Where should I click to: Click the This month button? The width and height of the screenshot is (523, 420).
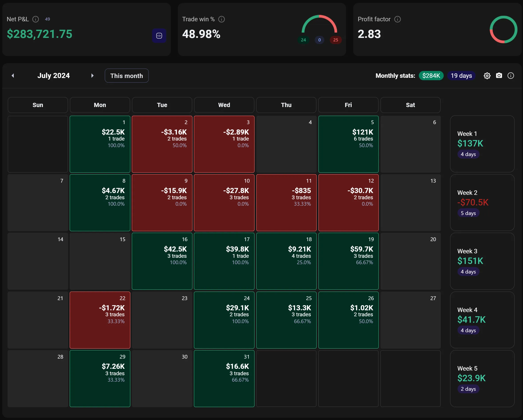126,76
